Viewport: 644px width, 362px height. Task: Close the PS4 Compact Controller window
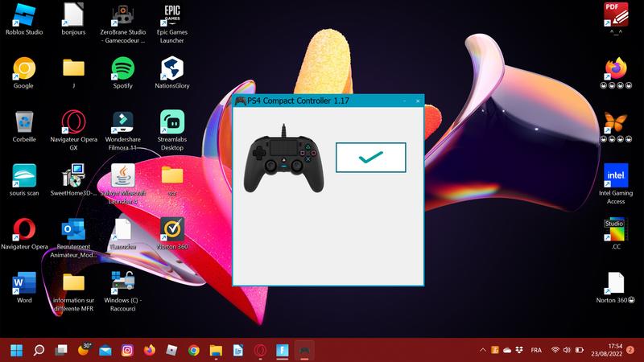(417, 101)
